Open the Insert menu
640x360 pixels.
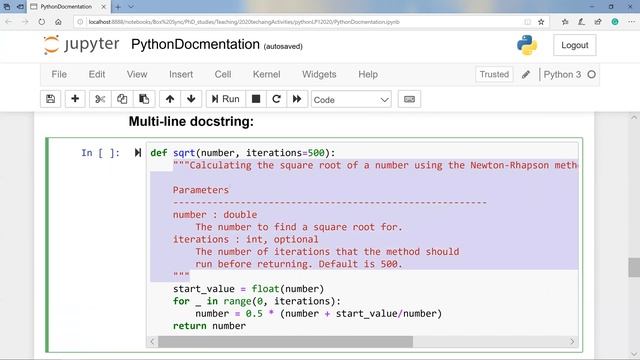coord(181,74)
